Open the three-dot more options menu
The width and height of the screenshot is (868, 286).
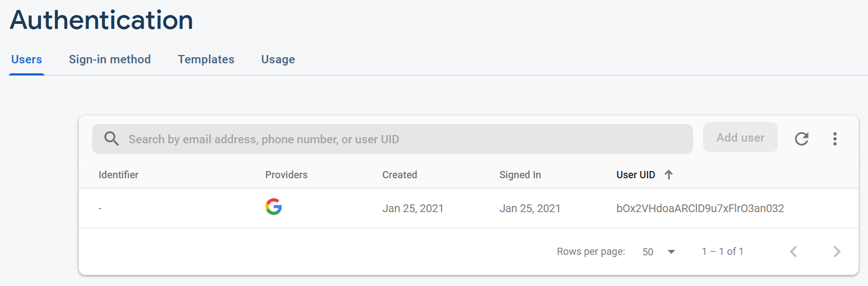[835, 139]
